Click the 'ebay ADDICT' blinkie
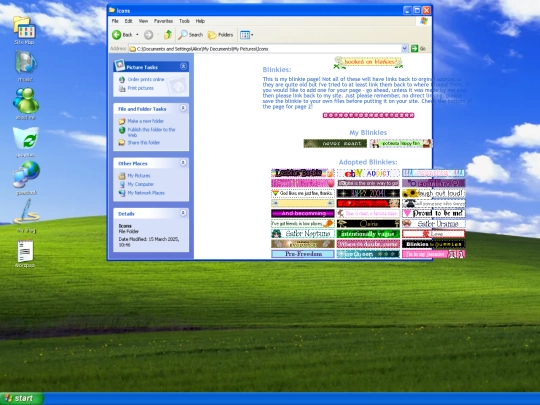The height and width of the screenshot is (405, 540). coord(368,173)
